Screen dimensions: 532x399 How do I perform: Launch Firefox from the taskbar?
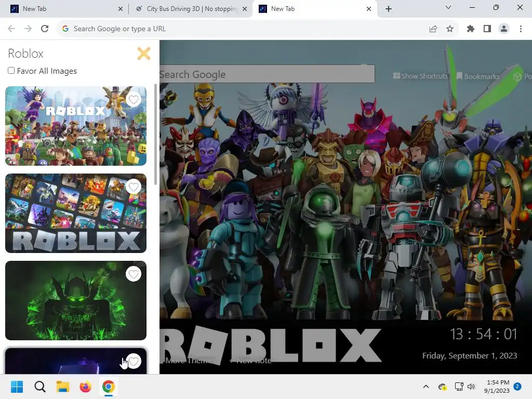tap(86, 387)
